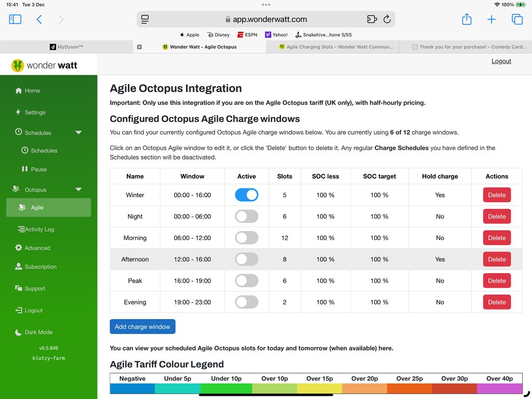
Task: Open Subscription via person icon
Action: pos(19,267)
